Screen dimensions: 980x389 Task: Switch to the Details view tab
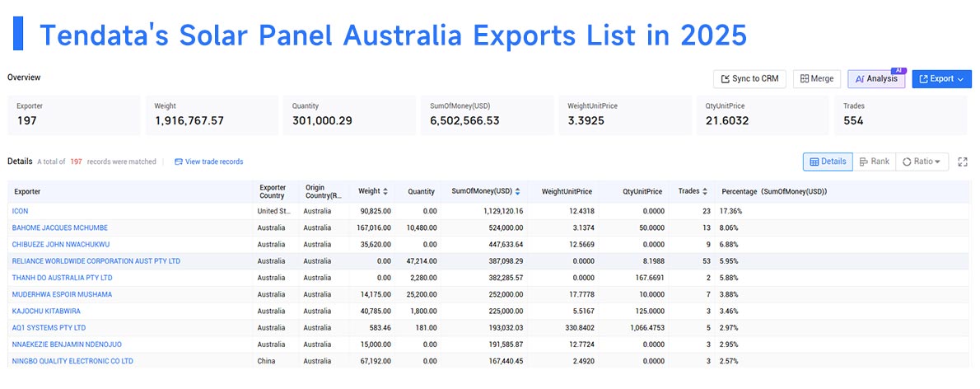pyautogui.click(x=828, y=162)
